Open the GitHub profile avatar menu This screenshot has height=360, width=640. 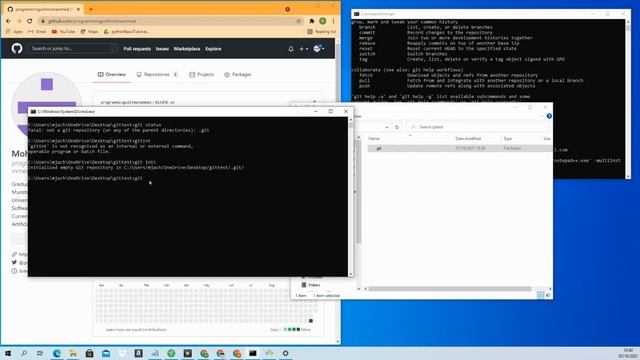318,49
